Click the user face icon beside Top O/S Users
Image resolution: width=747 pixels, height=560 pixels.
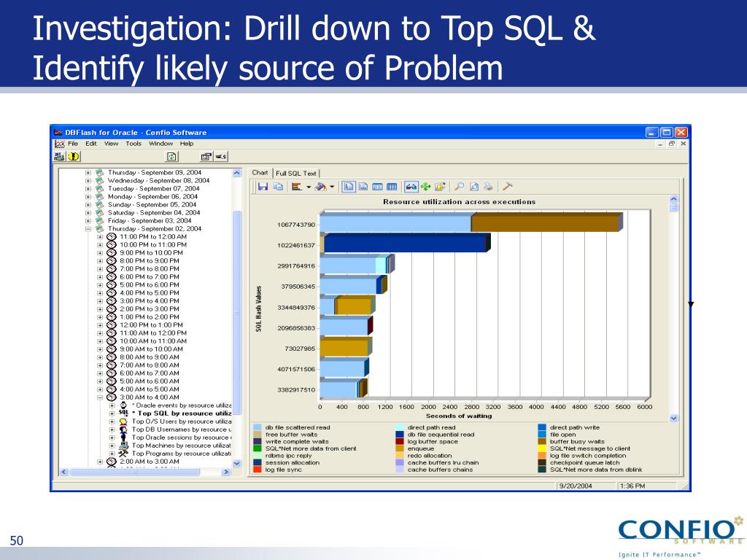[x=123, y=421]
